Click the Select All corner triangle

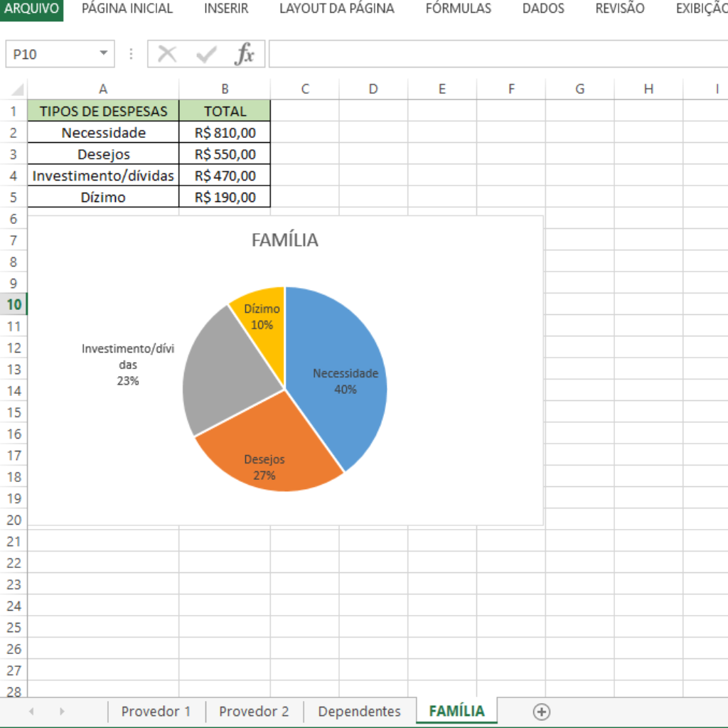coord(16,90)
